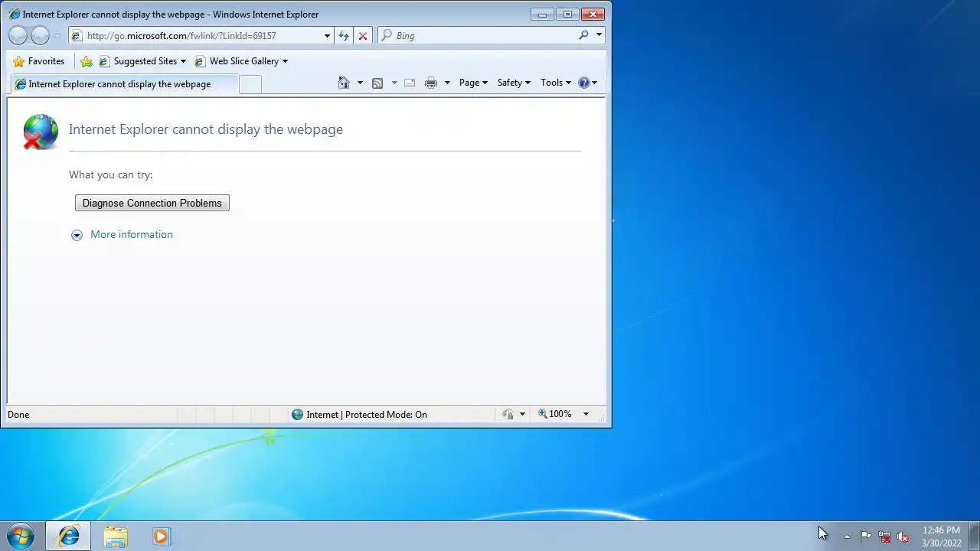Click Add to Favorites Bar icon

87,61
